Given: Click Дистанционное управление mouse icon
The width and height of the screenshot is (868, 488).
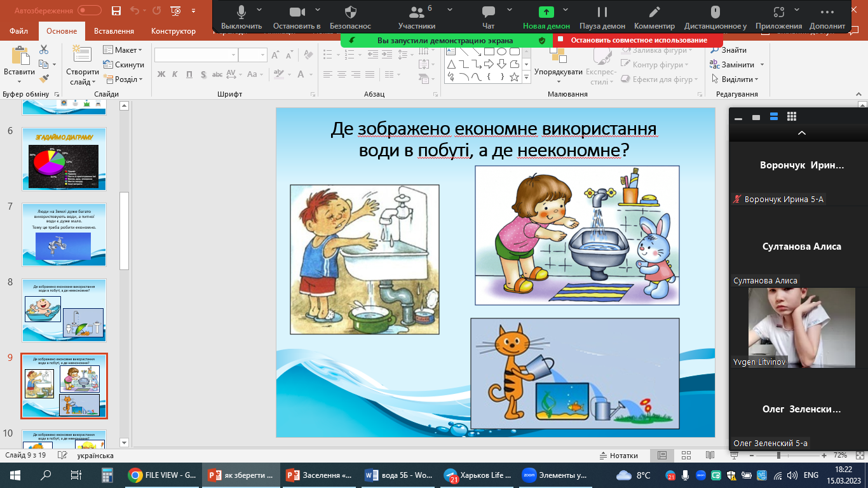Looking at the screenshot, I should tap(715, 12).
